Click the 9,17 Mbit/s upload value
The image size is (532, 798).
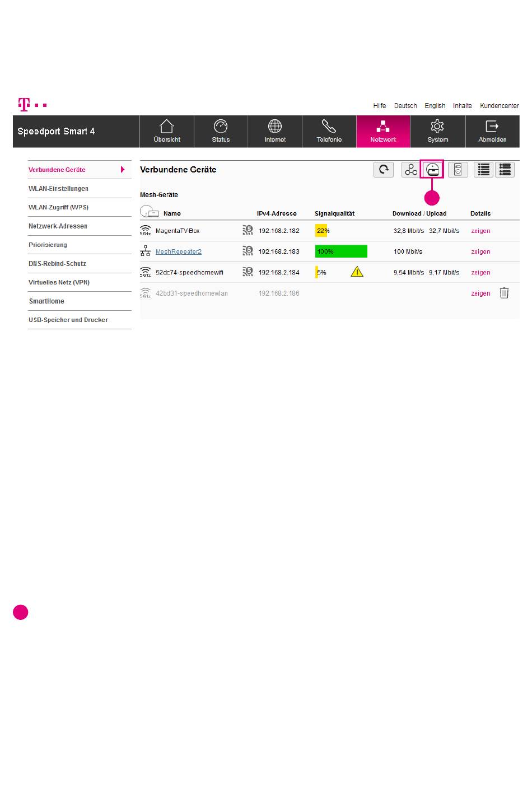tap(444, 272)
